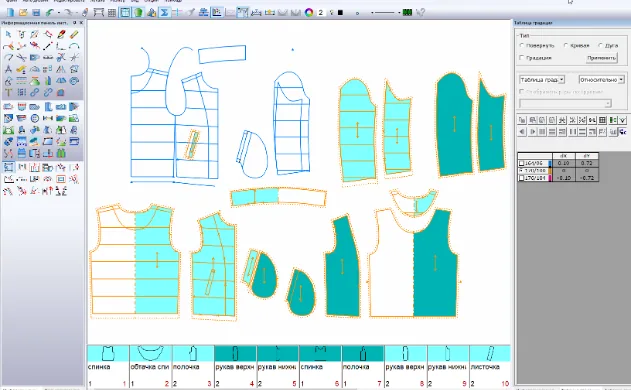Click the pink color marker of row 170/104

(x=550, y=178)
